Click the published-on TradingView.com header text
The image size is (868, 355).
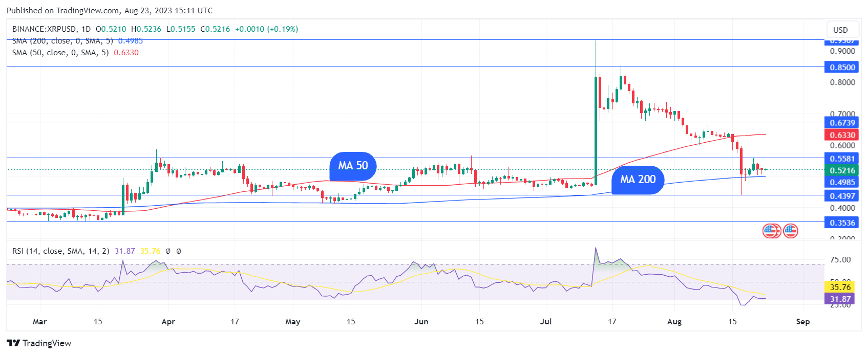[110, 10]
